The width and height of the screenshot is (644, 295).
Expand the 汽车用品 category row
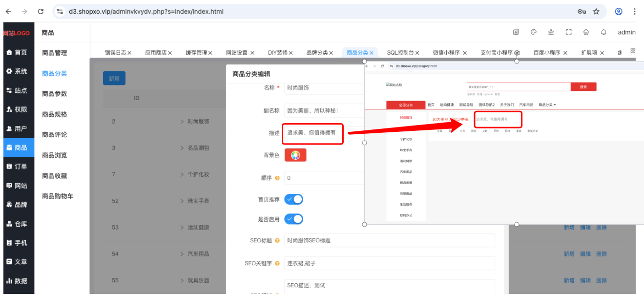tap(182, 254)
